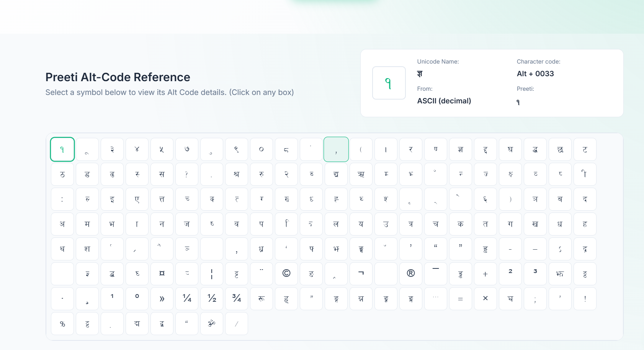644x350 pixels.
Task: Click the semicolon ; symbol box
Action: 535,298
